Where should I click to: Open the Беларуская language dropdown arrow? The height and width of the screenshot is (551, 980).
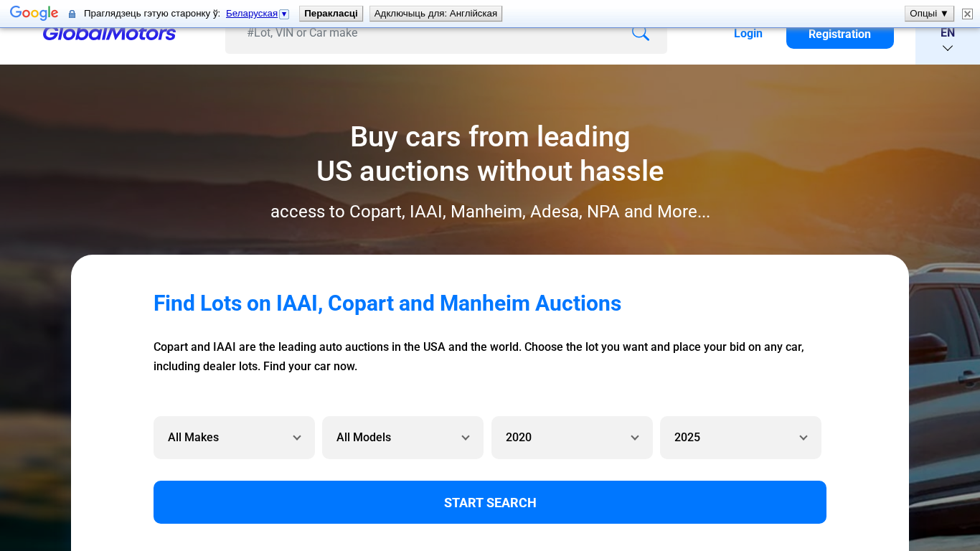pyautogui.click(x=284, y=14)
